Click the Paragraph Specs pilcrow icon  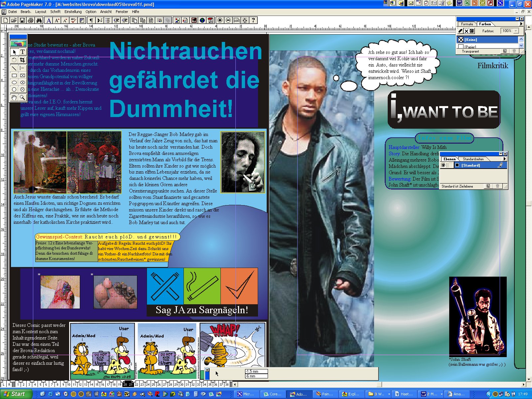(x=91, y=20)
